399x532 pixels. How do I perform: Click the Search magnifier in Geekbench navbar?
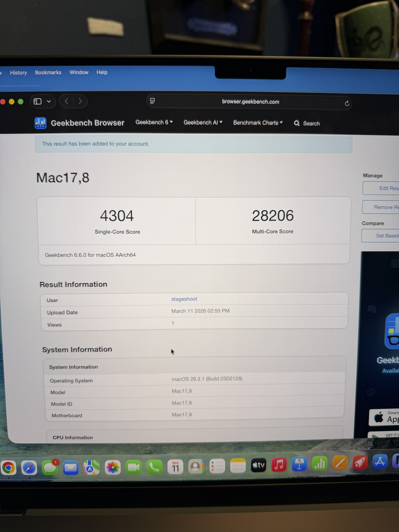[297, 123]
